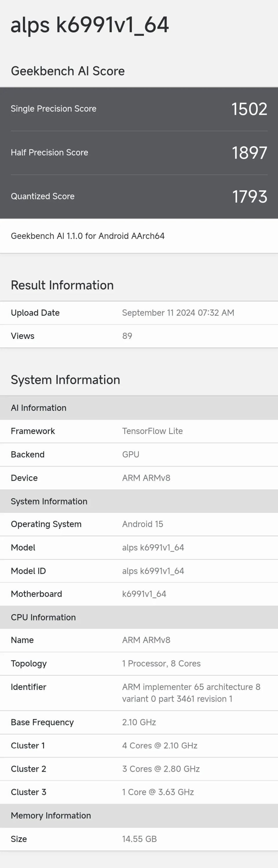The image size is (278, 868).
Task: Click the Cluster 3 value 1 Core @ 3.63 GHz
Action: (158, 792)
